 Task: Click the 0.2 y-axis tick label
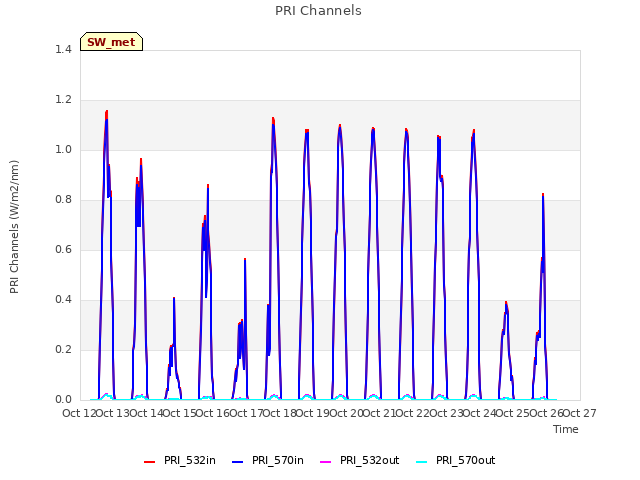coord(63,349)
